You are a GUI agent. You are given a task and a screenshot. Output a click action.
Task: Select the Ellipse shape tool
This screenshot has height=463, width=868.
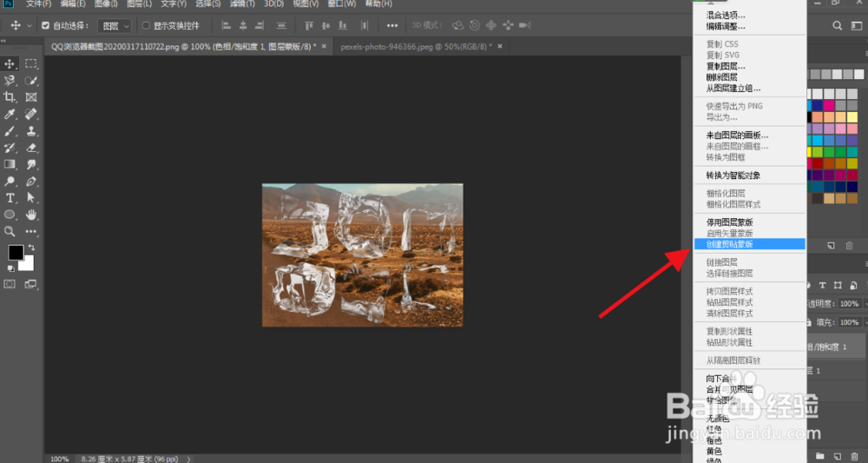pyautogui.click(x=10, y=215)
